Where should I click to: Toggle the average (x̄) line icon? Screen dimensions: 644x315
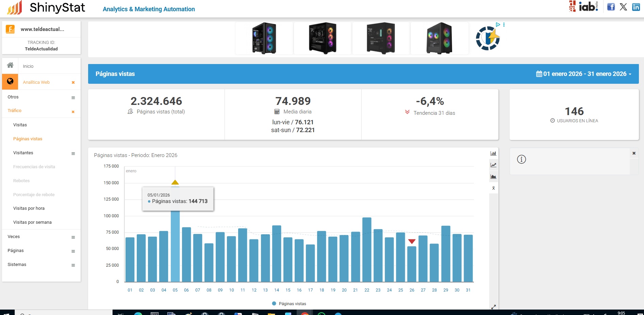pos(493,188)
